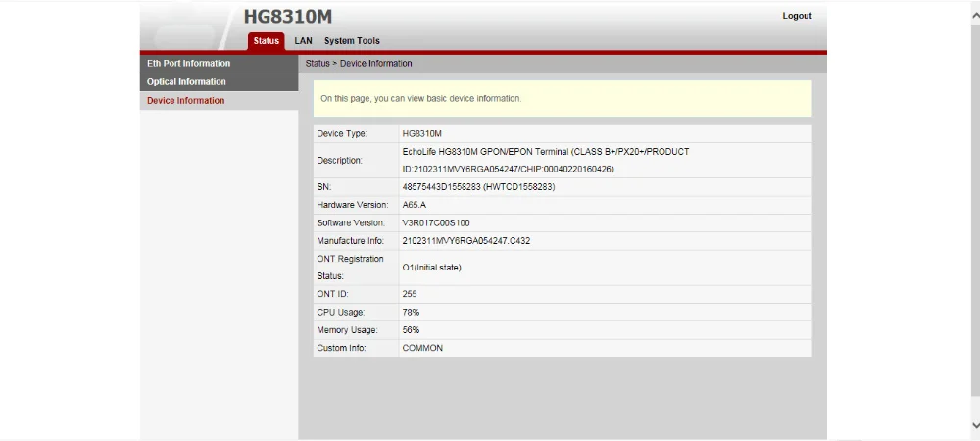Click the Custom Info value COMMON
980x441 pixels.
(422, 348)
